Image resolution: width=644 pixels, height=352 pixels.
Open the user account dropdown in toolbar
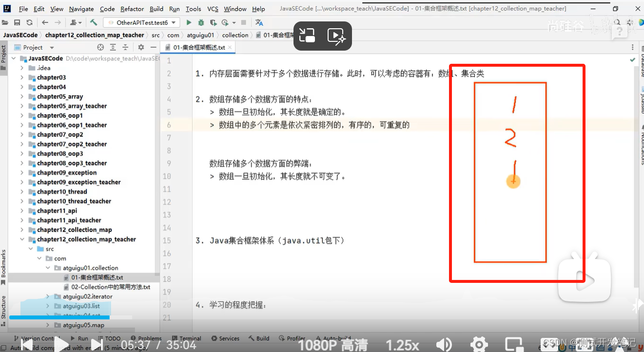(x=76, y=22)
